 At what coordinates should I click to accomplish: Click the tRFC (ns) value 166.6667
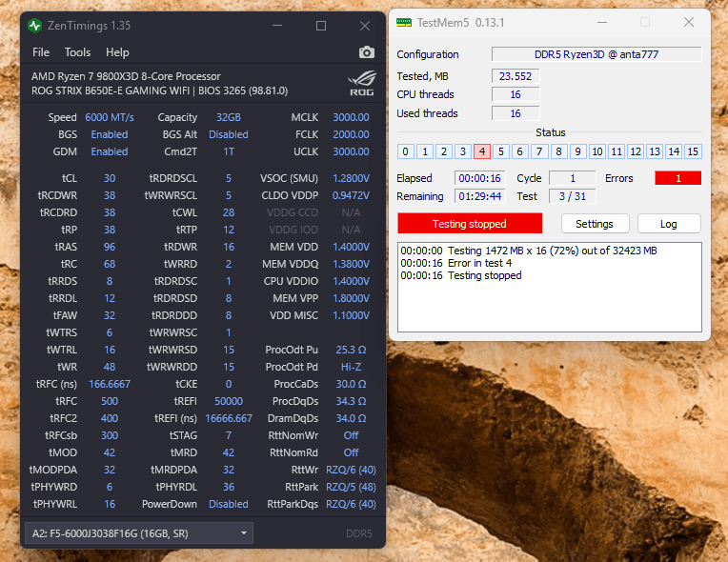[x=110, y=384]
